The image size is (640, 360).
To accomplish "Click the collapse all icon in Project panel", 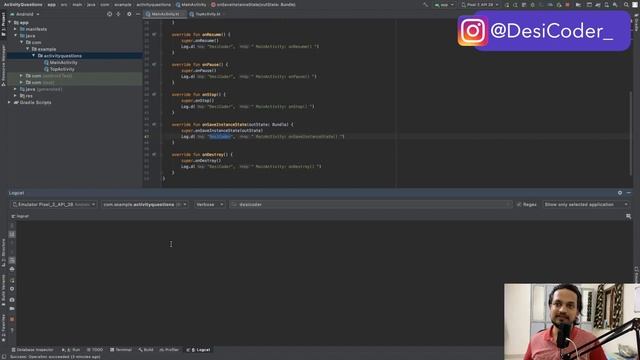I will 118,14.
